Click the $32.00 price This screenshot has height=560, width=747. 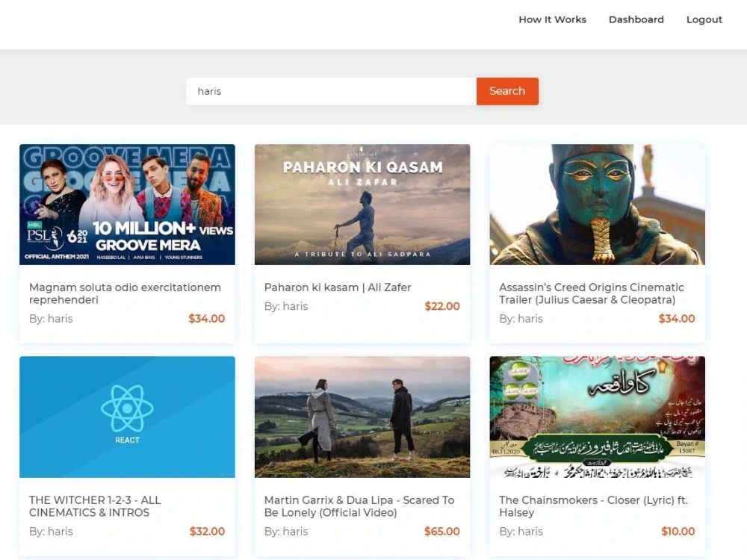click(207, 532)
